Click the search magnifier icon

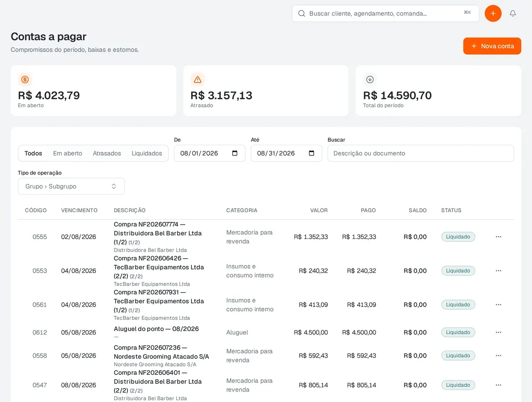301,13
